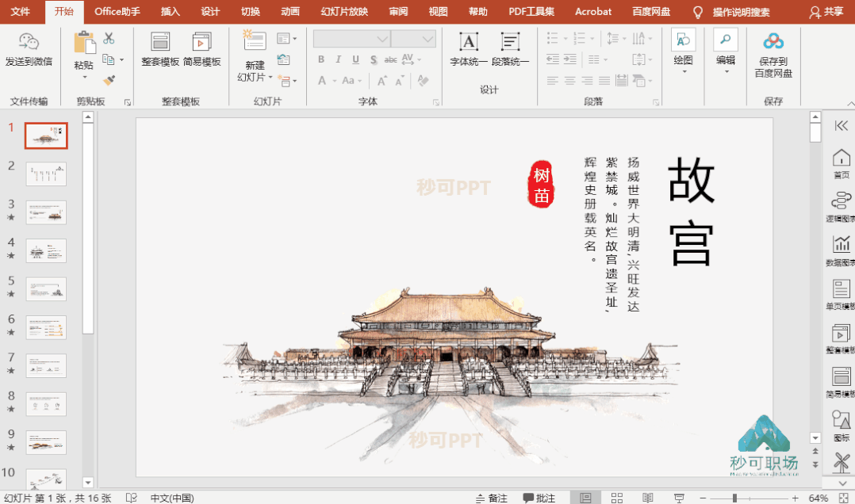This screenshot has height=504, width=855.
Task: Open the font name dropdown
Action: 382,39
